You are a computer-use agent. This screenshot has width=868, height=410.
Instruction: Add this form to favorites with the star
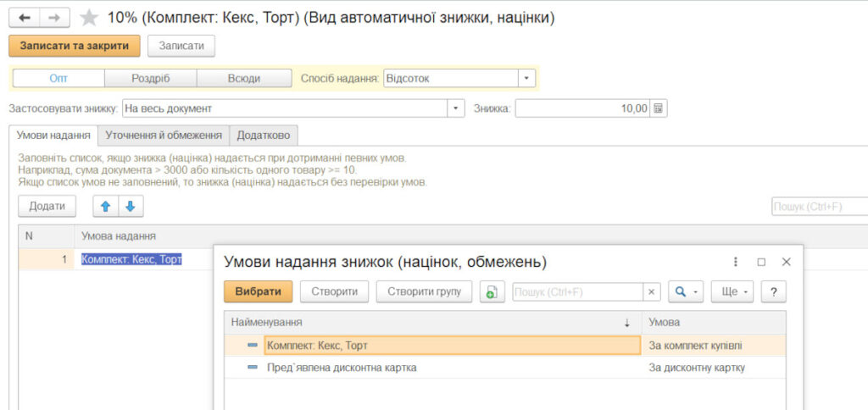[x=88, y=19]
